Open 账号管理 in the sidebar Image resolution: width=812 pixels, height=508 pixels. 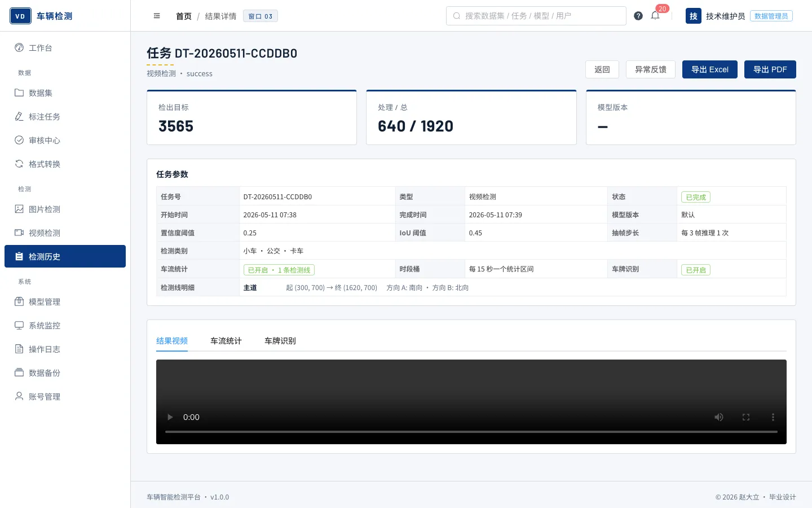coord(65,397)
